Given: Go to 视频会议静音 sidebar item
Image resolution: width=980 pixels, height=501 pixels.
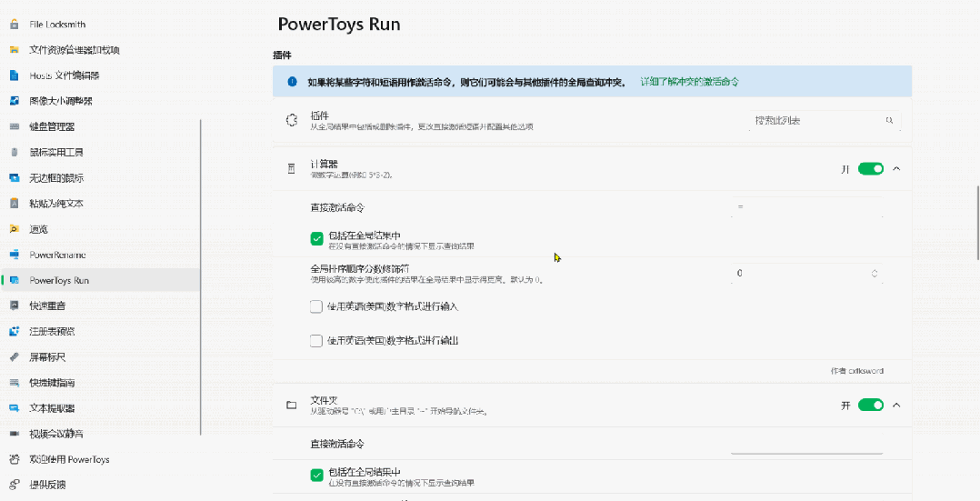Looking at the screenshot, I should [100, 434].
